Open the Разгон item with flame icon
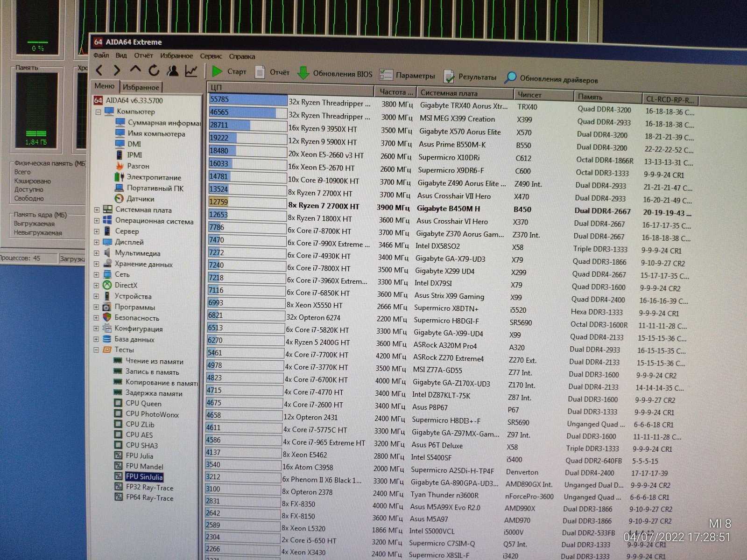 click(133, 166)
